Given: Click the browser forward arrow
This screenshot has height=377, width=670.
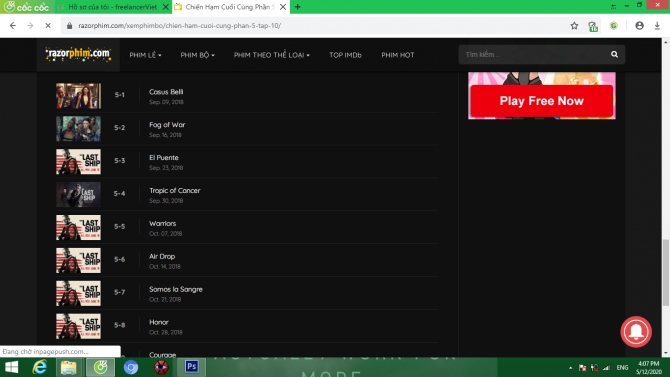Looking at the screenshot, I should pyautogui.click(x=30, y=26).
